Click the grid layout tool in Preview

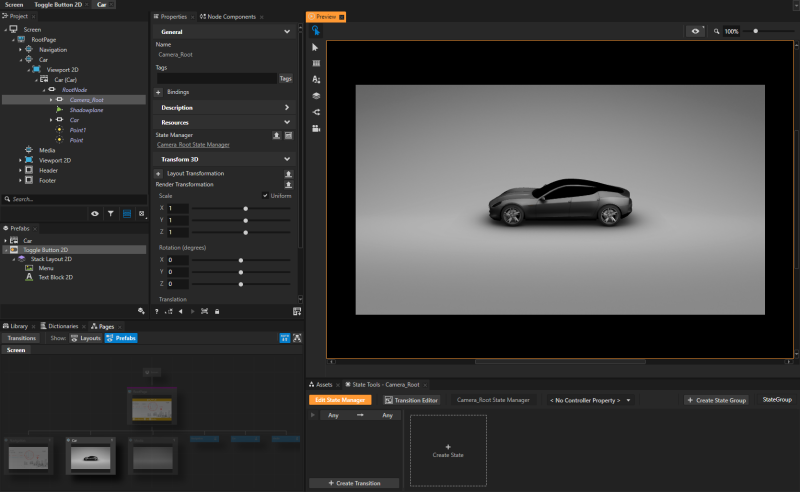[x=316, y=63]
